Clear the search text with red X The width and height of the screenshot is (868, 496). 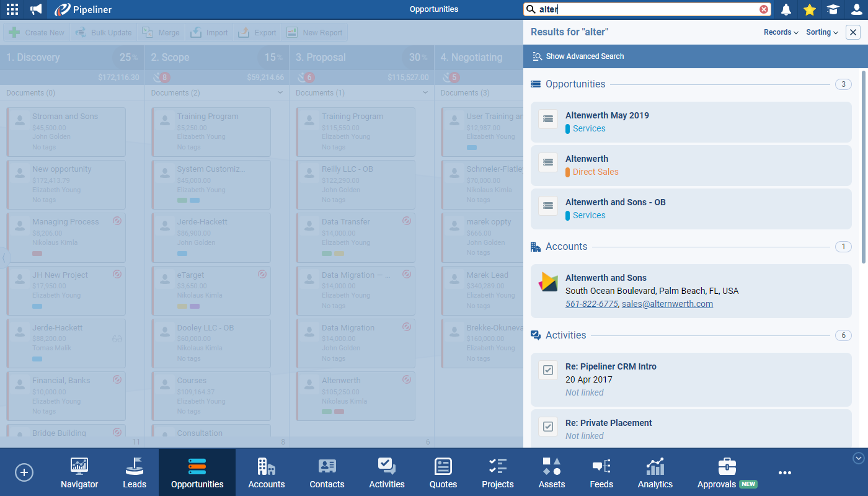click(764, 9)
